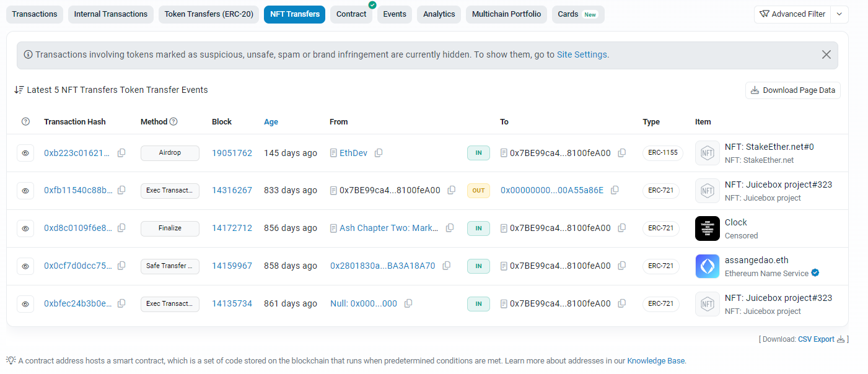Switch to the Transactions tab
Viewport: 868px width, 374px height.
35,14
